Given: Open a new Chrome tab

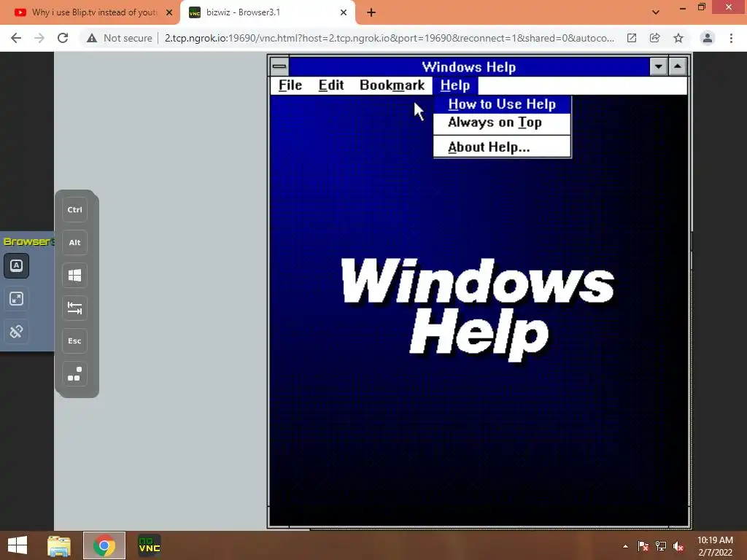Looking at the screenshot, I should click(371, 13).
